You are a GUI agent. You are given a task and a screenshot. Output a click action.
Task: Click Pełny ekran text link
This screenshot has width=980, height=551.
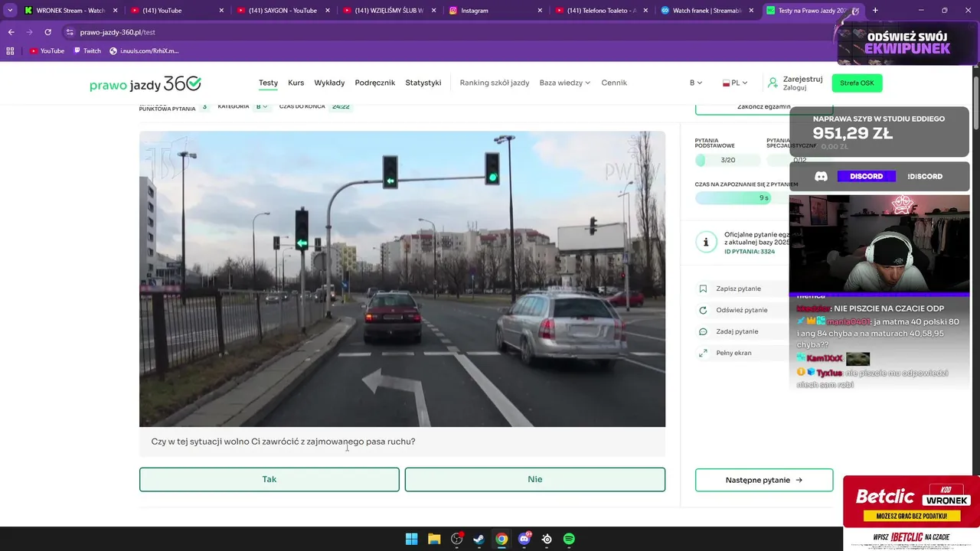pyautogui.click(x=733, y=353)
